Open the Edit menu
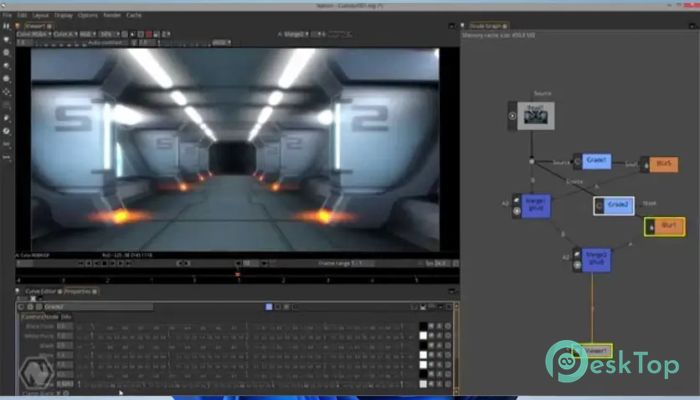Viewport: 700px width, 400px height. pos(22,15)
